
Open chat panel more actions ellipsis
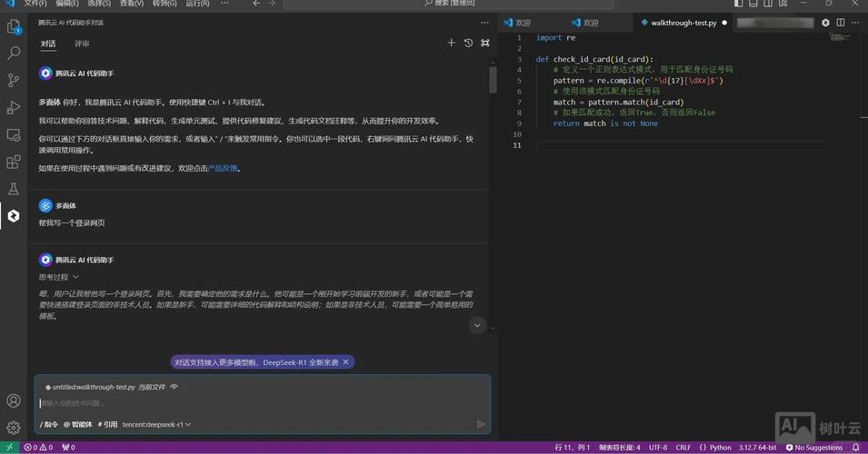(x=485, y=23)
